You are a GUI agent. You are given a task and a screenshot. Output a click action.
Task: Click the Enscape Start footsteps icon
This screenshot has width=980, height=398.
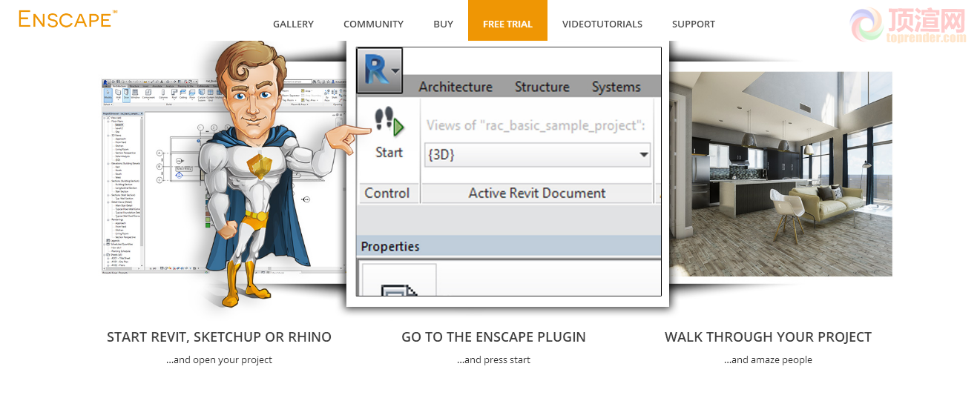point(388,122)
